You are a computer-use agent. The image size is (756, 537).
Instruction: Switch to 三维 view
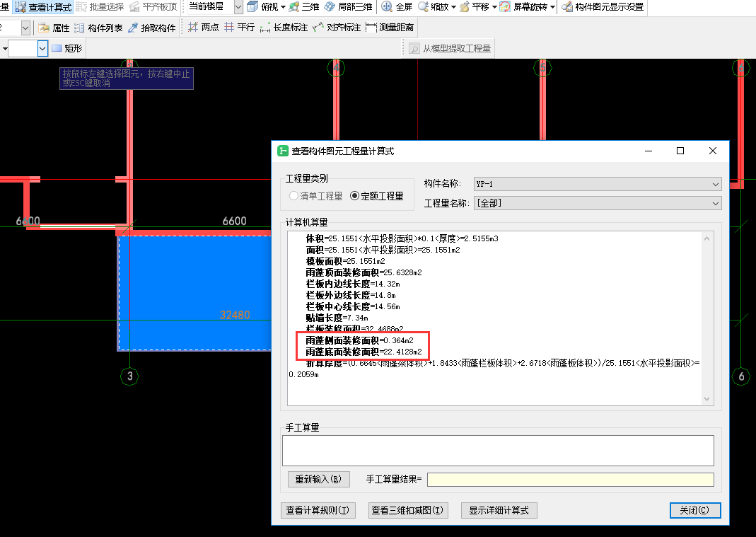304,7
